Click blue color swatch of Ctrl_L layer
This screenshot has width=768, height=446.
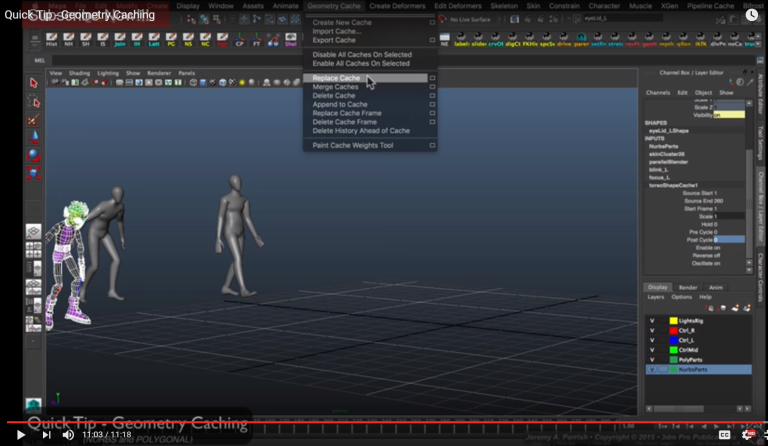tap(673, 340)
